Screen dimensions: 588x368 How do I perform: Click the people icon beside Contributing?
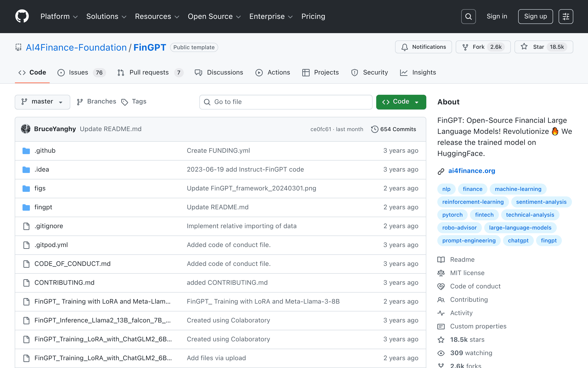click(441, 300)
